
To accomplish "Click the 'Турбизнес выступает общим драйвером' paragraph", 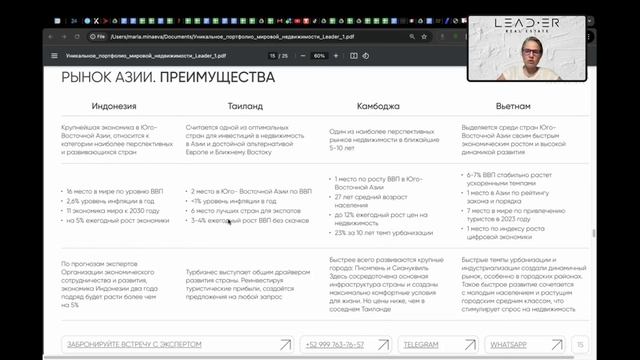I will pyautogui.click(x=248, y=284).
